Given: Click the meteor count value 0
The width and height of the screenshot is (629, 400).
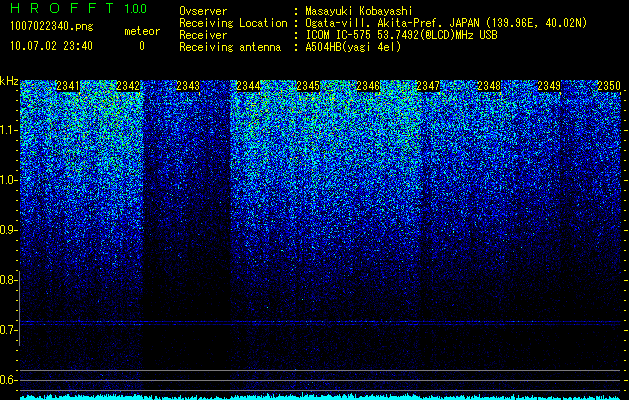Looking at the screenshot, I should click(142, 46).
